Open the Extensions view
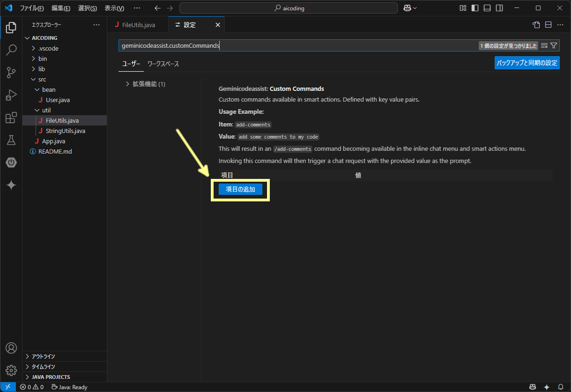Viewport: 571px width, 392px height. pos(11,118)
